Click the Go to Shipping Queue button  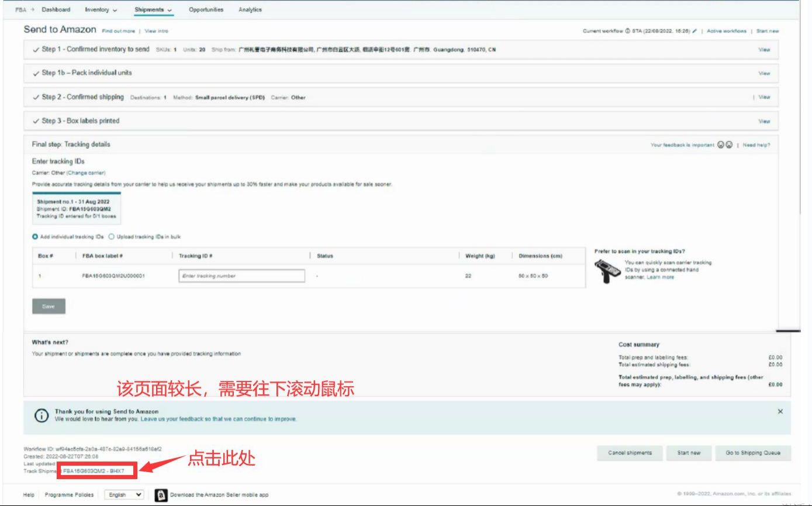click(x=753, y=453)
